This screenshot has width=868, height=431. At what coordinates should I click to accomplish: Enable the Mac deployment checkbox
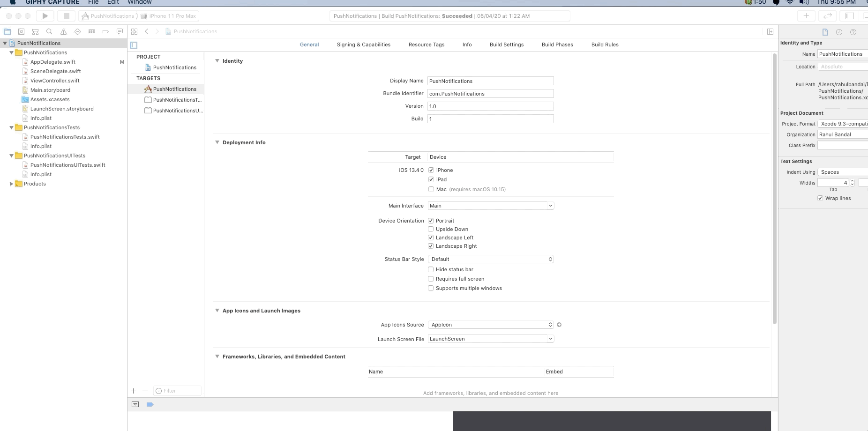click(x=431, y=189)
